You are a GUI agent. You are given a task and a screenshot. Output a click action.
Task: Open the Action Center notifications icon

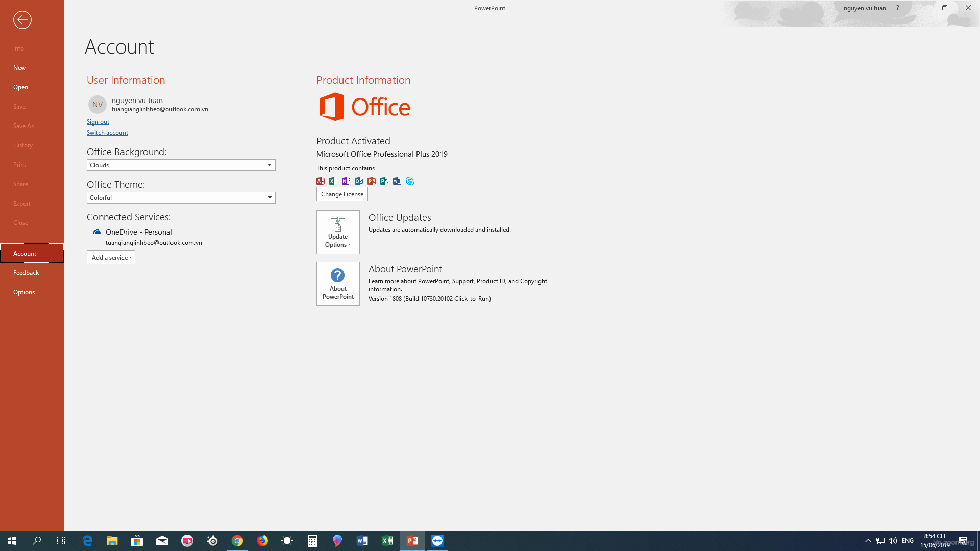coord(963,541)
